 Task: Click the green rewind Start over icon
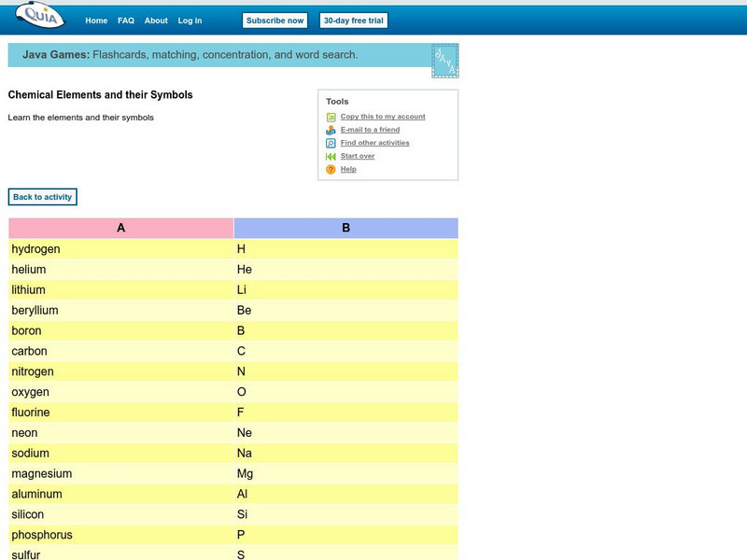331,156
